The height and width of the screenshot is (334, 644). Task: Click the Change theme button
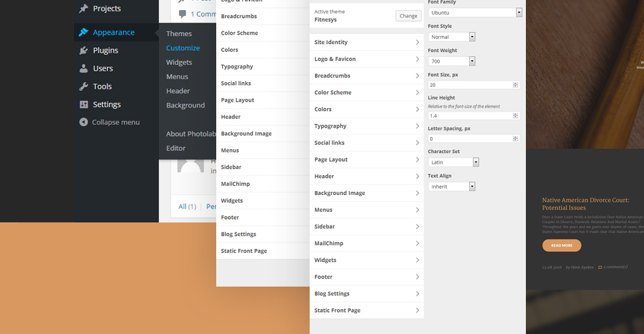pos(408,15)
